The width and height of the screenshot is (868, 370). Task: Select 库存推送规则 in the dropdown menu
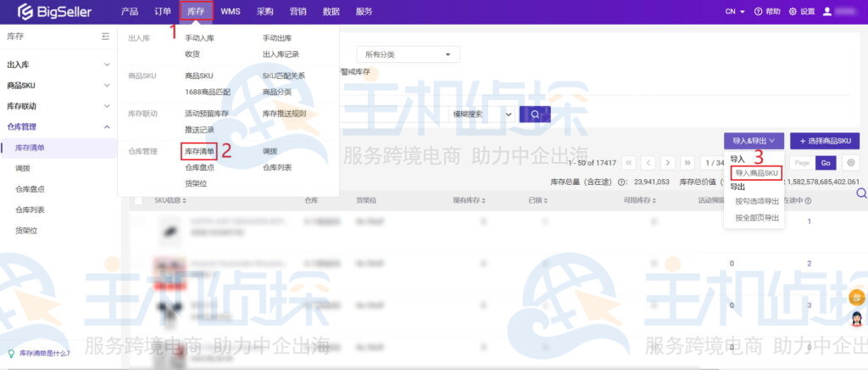(284, 114)
